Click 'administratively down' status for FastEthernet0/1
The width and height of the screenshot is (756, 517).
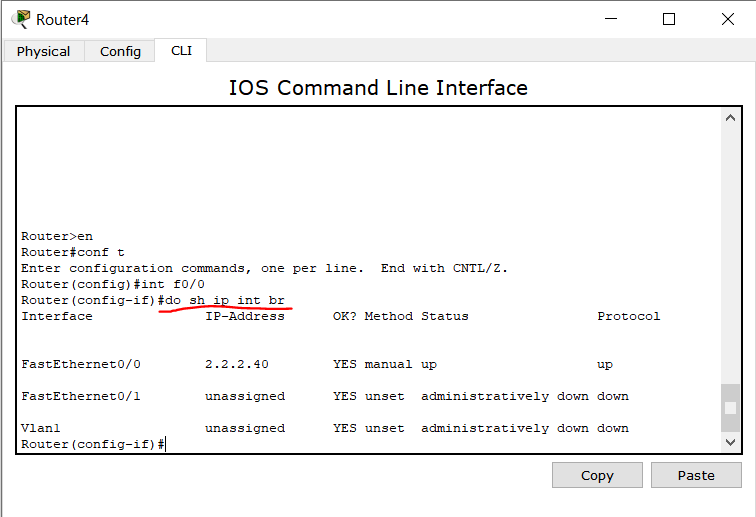(505, 396)
